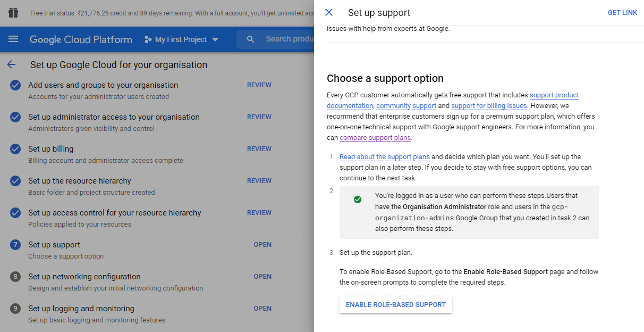The width and height of the screenshot is (644, 332).
Task: Click checkmark icon for Set up administrator access
Action: pos(15,117)
